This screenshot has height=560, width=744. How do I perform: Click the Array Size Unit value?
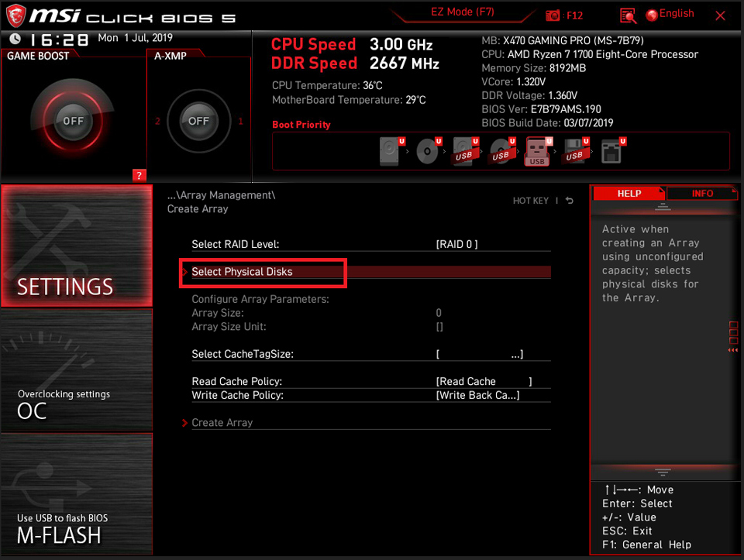[x=439, y=327]
